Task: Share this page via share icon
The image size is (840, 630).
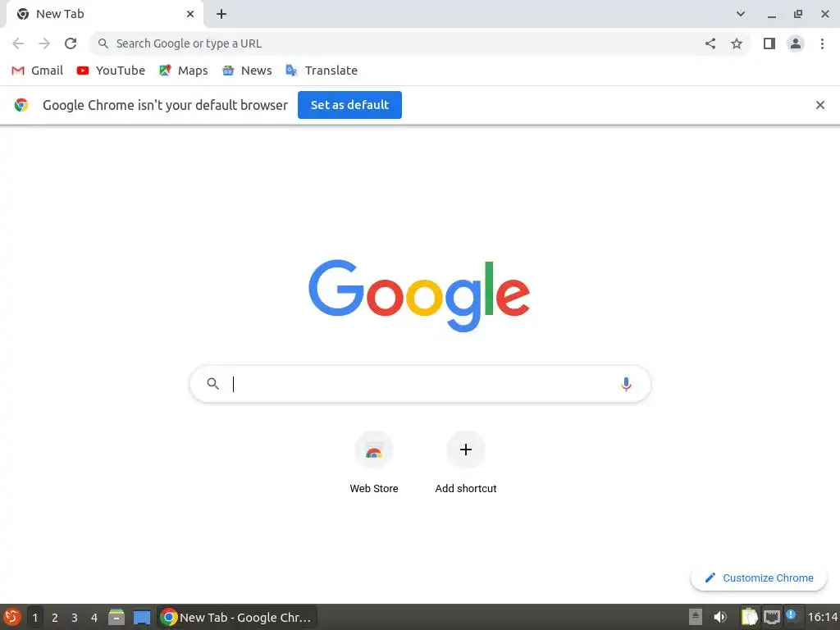Action: pyautogui.click(x=710, y=43)
